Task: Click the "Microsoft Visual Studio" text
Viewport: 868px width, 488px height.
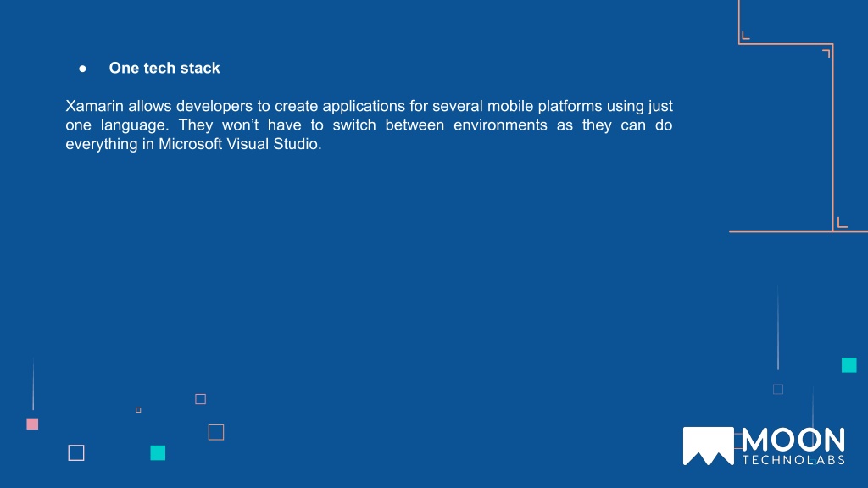Action: [x=238, y=144]
